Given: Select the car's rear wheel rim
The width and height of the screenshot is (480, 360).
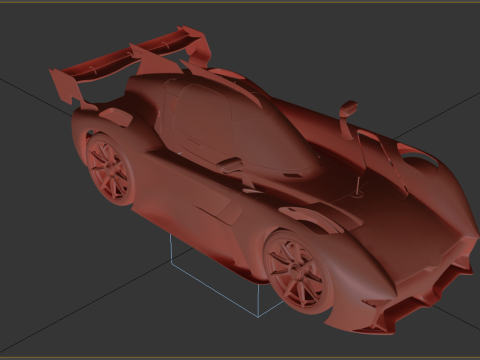Looking at the screenshot, I should tap(108, 169).
